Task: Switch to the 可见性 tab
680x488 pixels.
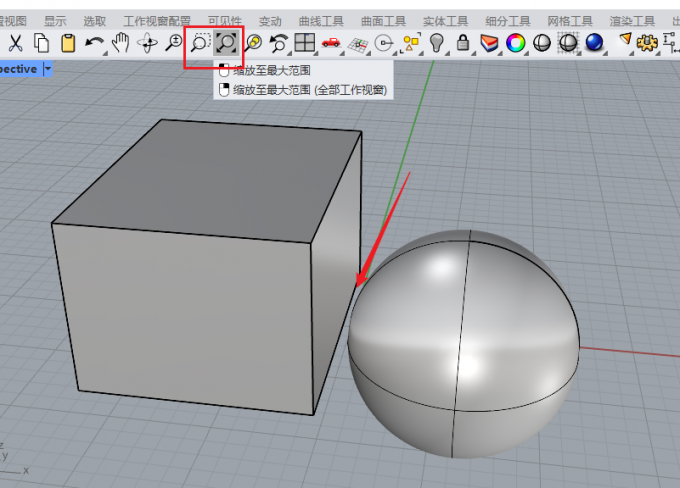Action: click(x=225, y=21)
